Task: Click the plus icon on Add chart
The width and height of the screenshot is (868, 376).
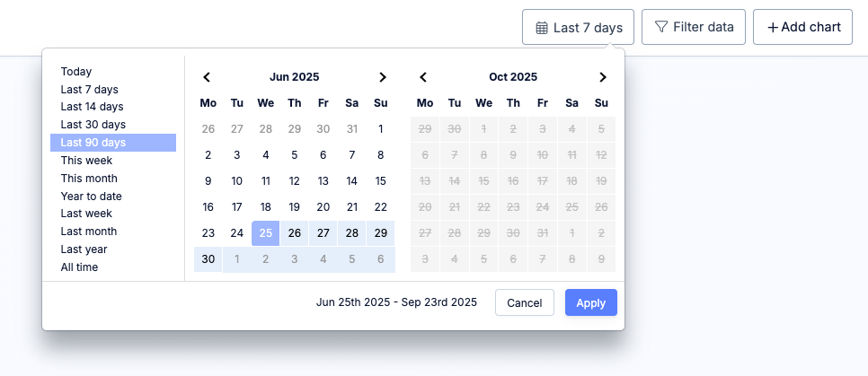Action: click(x=772, y=28)
